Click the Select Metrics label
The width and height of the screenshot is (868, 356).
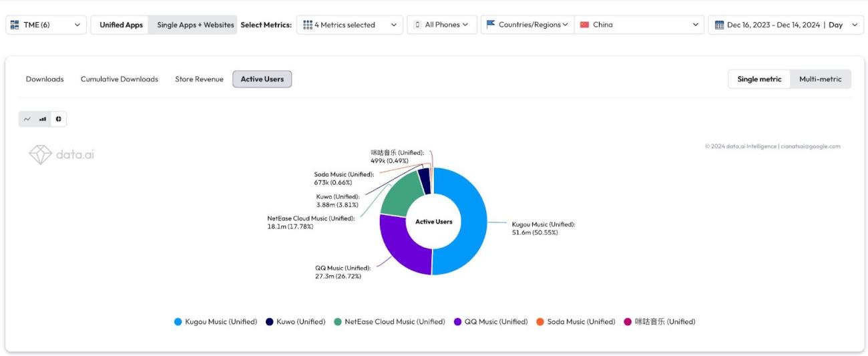pos(266,25)
